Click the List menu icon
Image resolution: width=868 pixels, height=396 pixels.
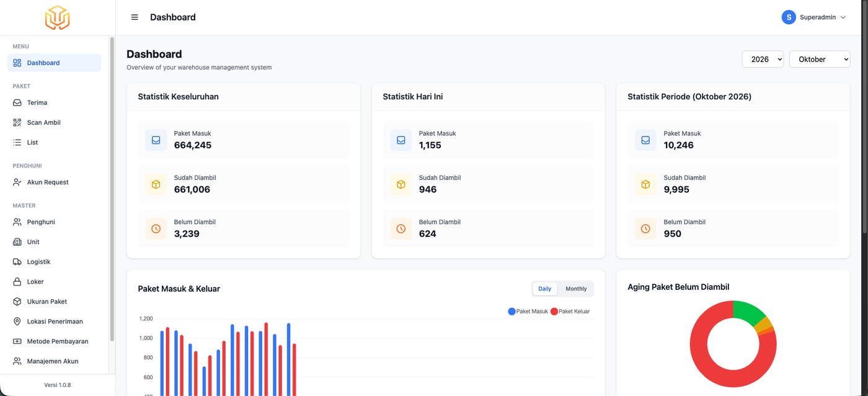coord(17,142)
